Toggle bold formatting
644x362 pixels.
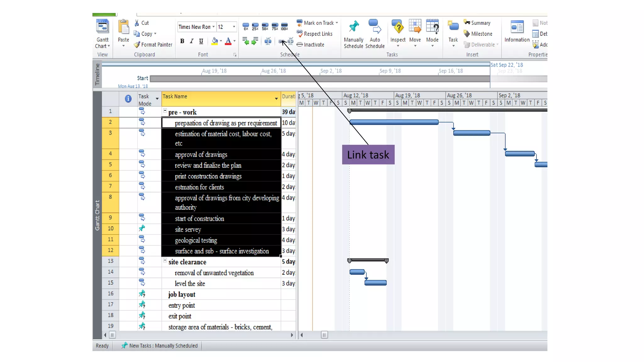coord(182,41)
